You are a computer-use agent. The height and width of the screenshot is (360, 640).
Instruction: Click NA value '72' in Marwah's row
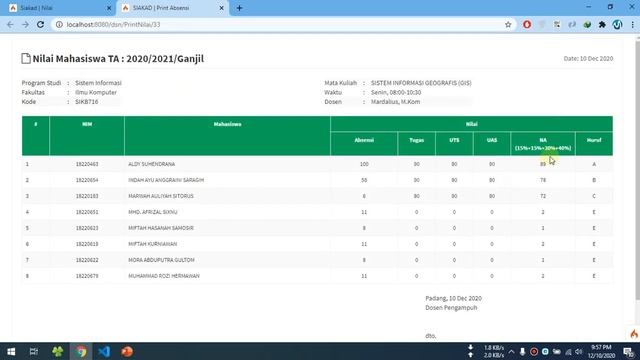point(543,196)
